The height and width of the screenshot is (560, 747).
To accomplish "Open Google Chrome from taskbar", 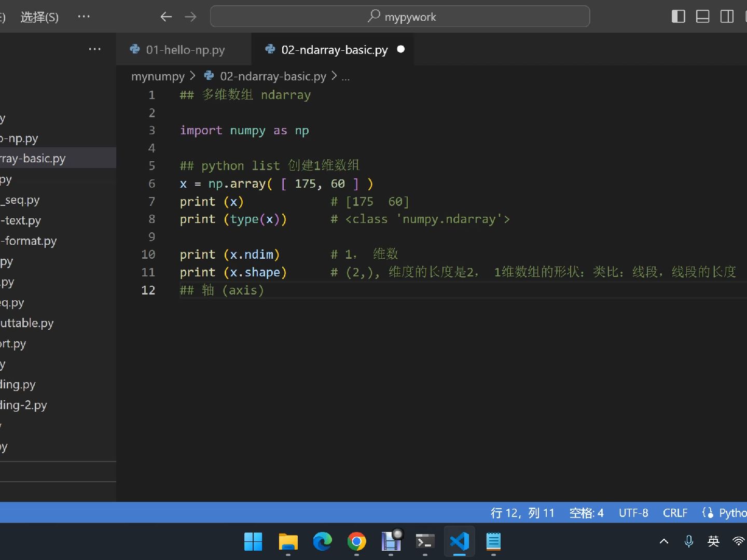I will click(356, 542).
